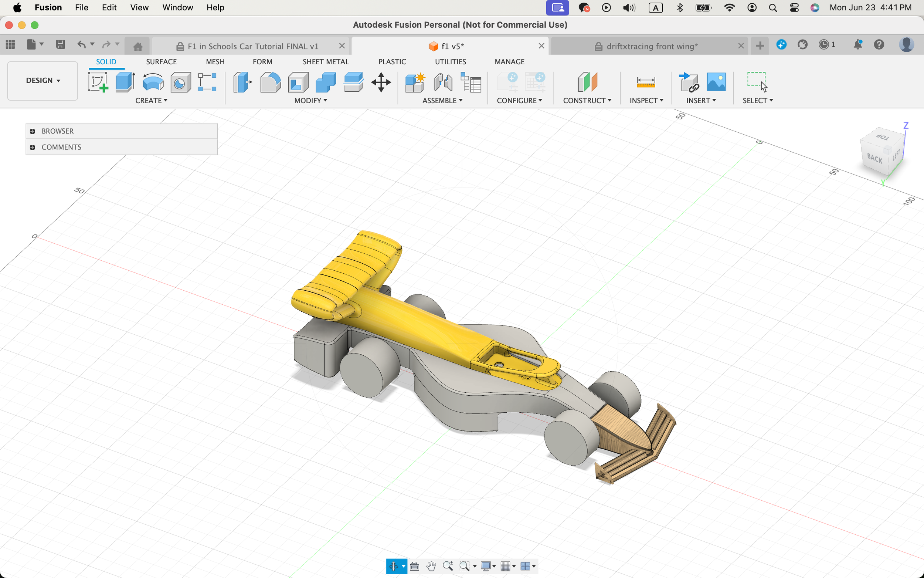Switch to the UTILITIES tab

click(450, 62)
